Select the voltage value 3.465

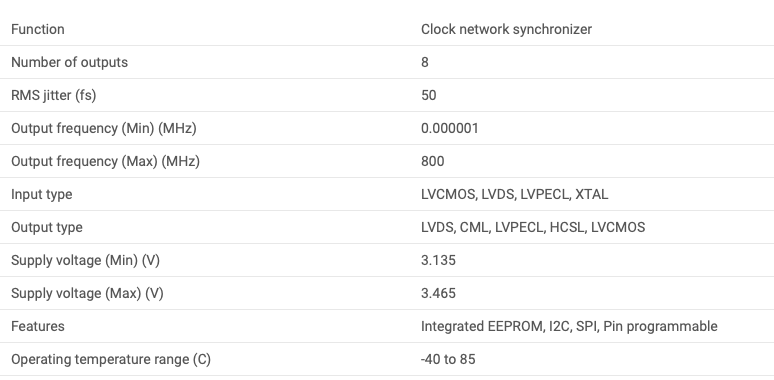tap(438, 293)
